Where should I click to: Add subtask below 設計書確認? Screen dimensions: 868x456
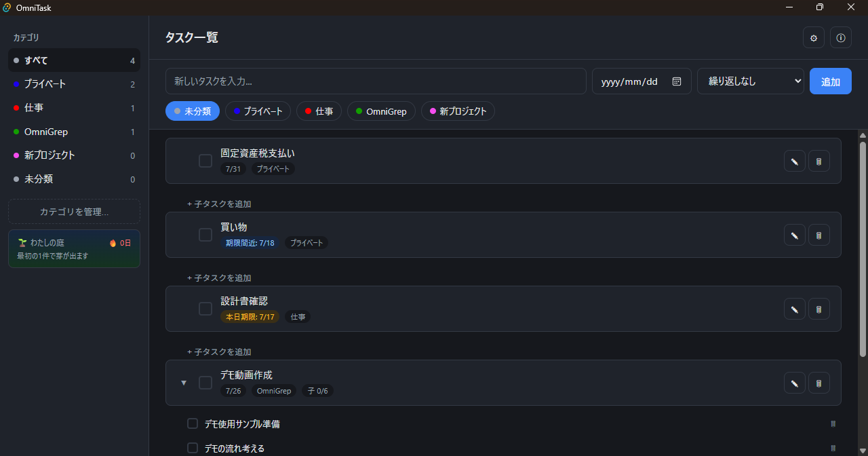(219, 351)
